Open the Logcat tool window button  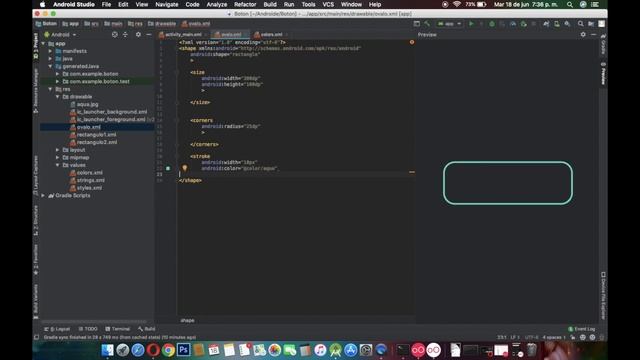click(x=57, y=329)
